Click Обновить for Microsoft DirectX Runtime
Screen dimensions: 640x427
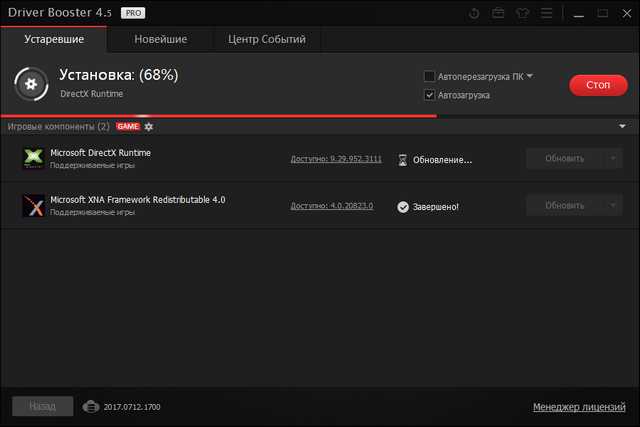click(x=565, y=158)
